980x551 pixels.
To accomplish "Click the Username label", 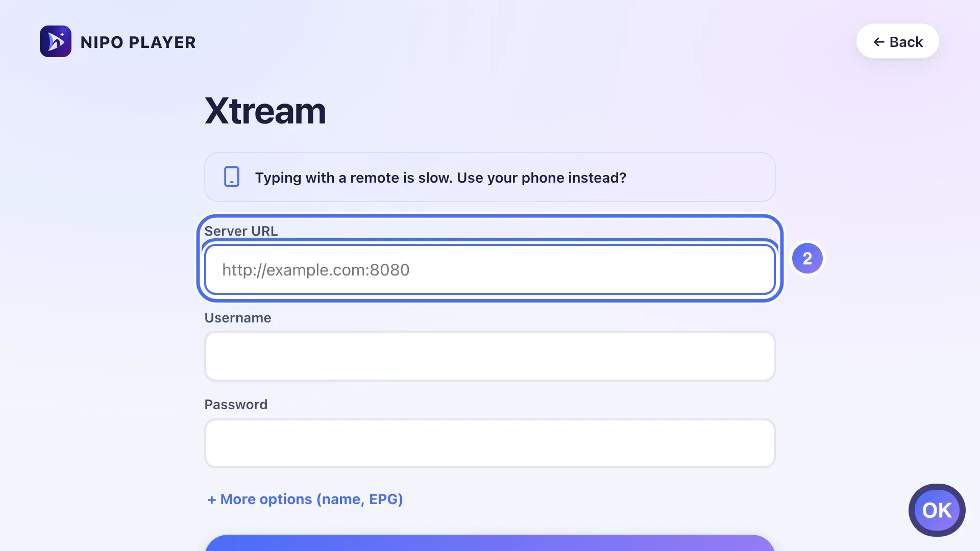I will (x=238, y=317).
